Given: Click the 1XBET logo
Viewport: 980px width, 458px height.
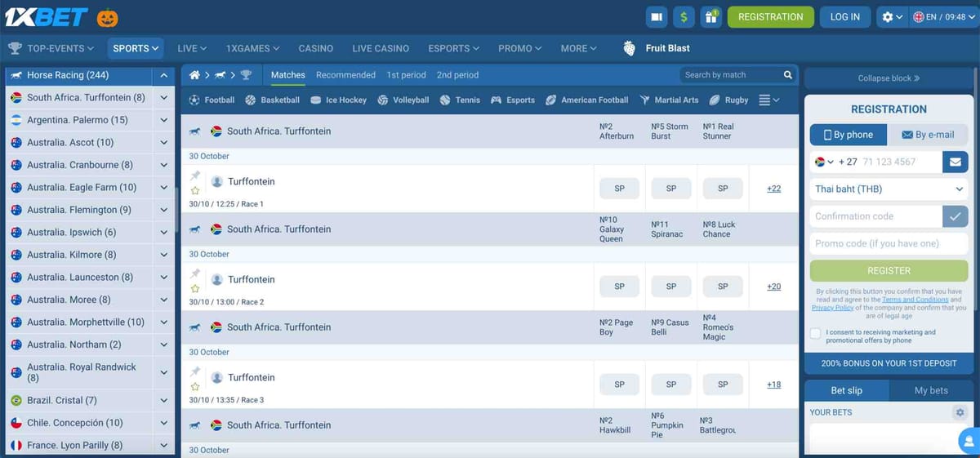Looking at the screenshot, I should [x=46, y=16].
